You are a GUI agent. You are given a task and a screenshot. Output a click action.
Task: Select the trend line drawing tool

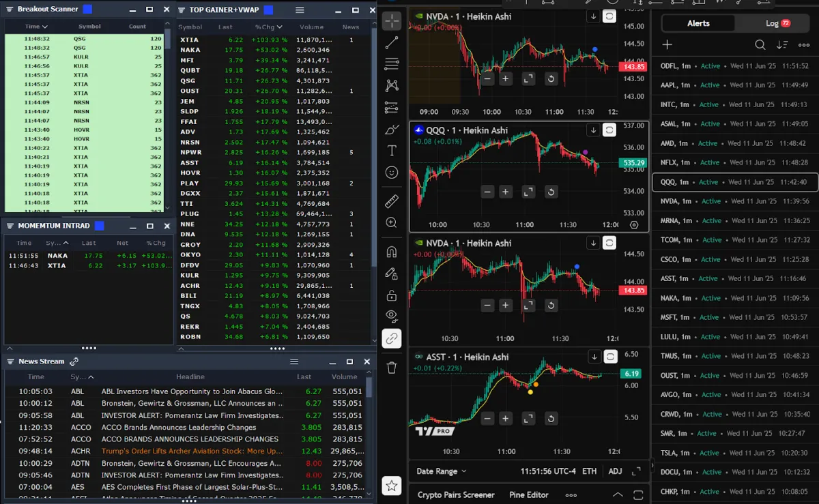coord(392,43)
